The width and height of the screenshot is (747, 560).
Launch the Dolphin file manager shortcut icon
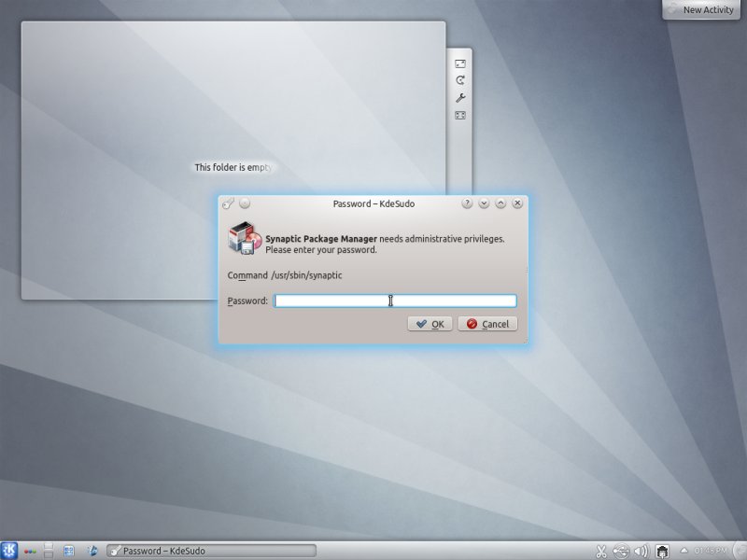pos(92,551)
